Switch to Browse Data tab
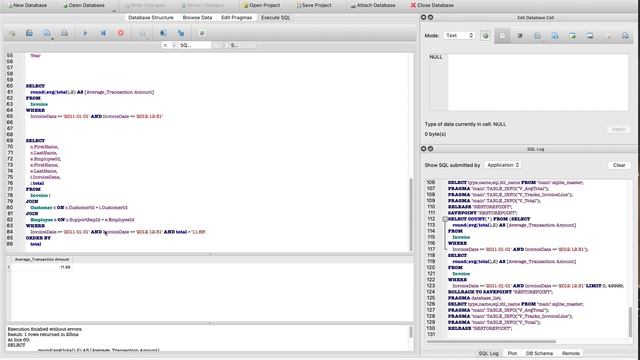640x360 pixels. coord(197,18)
